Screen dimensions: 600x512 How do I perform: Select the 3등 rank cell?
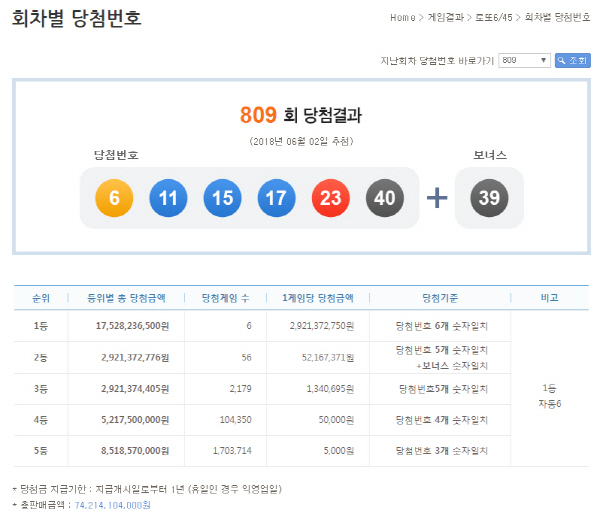41,389
